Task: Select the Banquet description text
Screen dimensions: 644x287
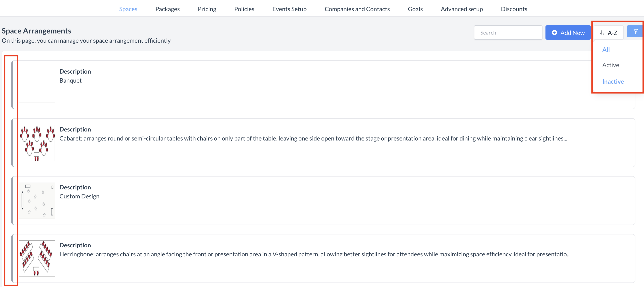Action: point(70,80)
